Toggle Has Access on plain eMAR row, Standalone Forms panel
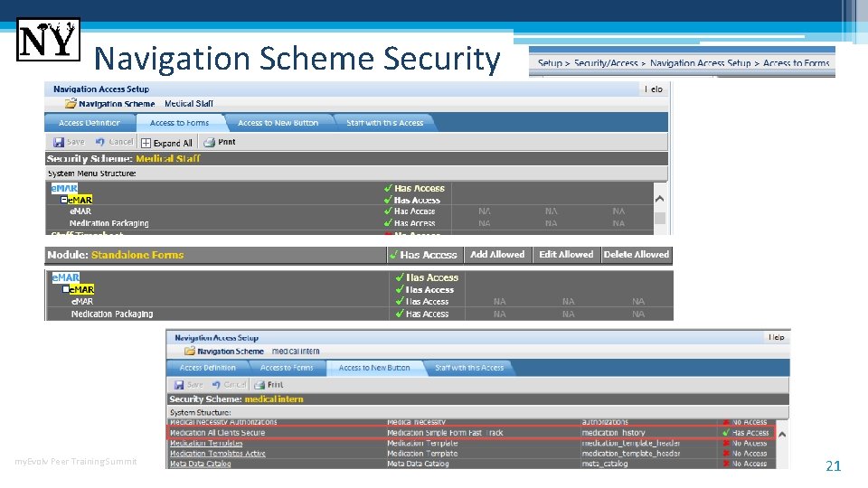This screenshot has width=868, height=488. [x=422, y=302]
